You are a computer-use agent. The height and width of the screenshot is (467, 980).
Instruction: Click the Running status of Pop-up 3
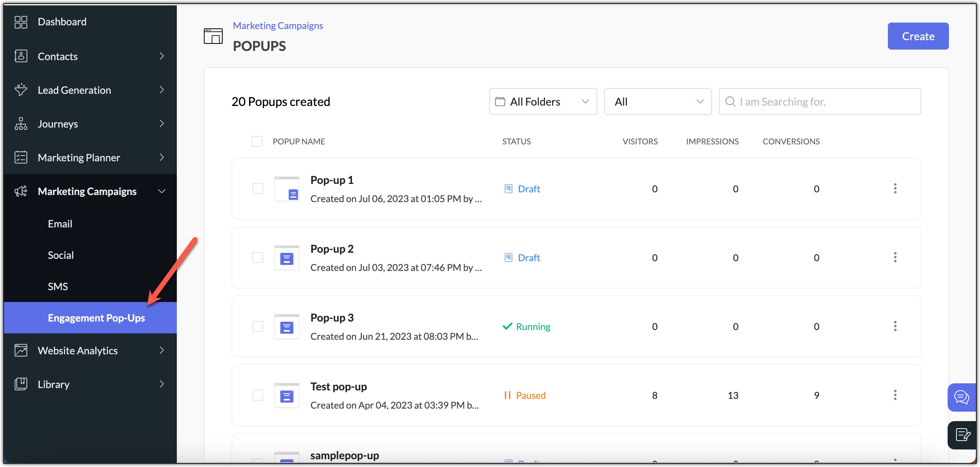coord(526,326)
